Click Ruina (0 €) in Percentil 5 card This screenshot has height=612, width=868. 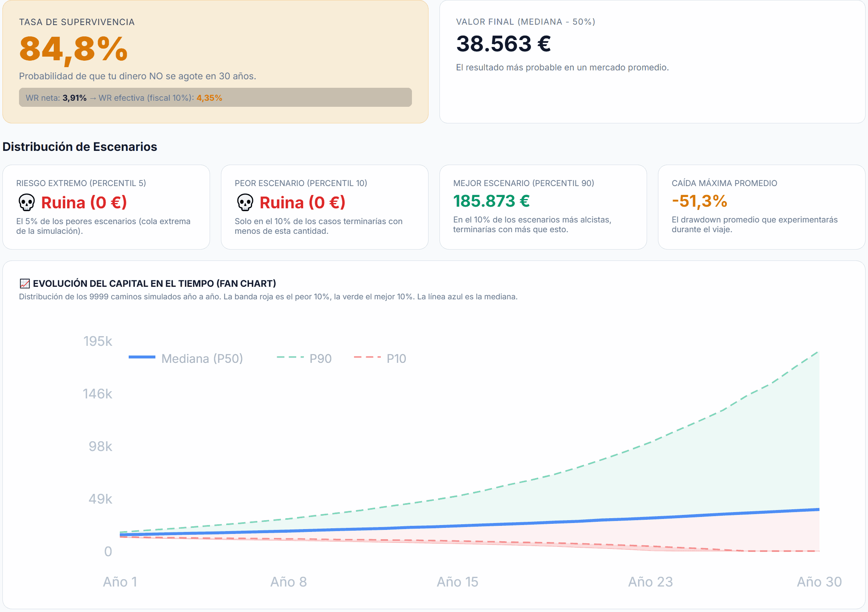click(84, 202)
